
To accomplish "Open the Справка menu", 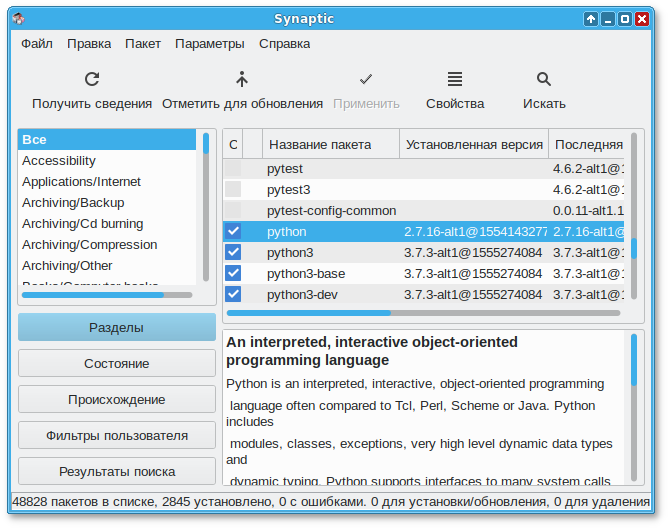I will 284,43.
